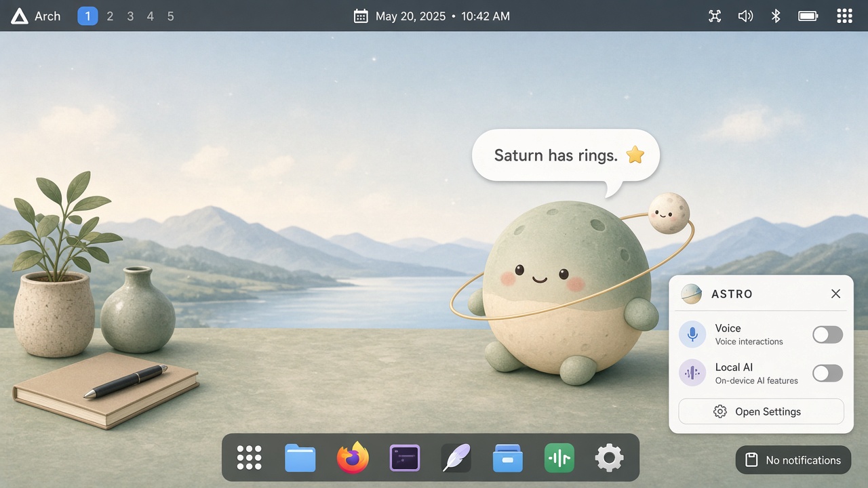Switch to workspace 3
The width and height of the screenshot is (868, 488).
[130, 16]
